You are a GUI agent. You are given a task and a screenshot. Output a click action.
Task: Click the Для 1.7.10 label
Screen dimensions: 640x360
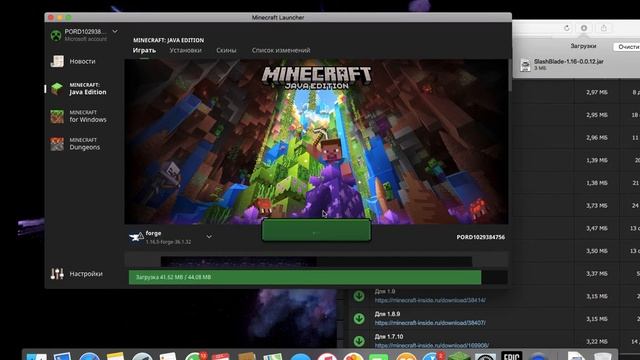[389, 337]
